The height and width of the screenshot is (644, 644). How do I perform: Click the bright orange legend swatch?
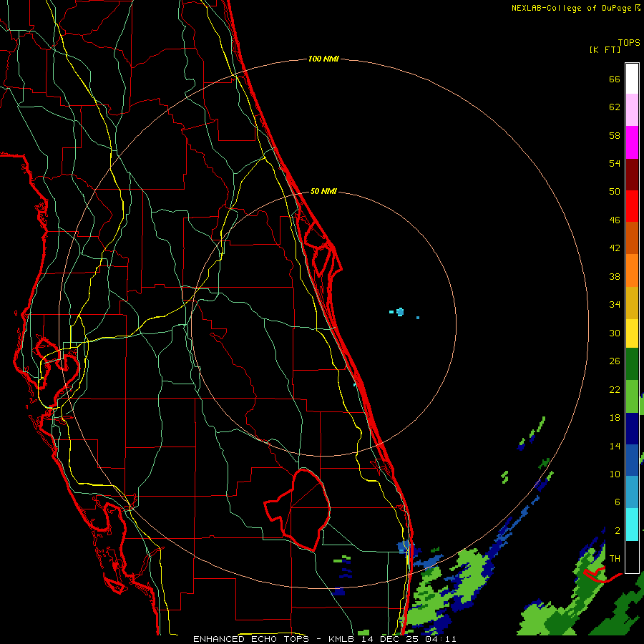click(632, 270)
